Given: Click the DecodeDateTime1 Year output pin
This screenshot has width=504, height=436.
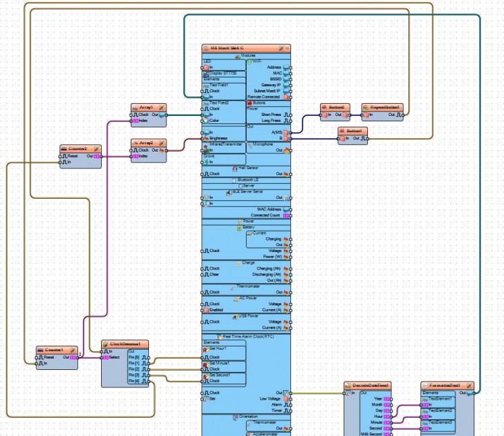Looking at the screenshot, I should pos(391,399).
